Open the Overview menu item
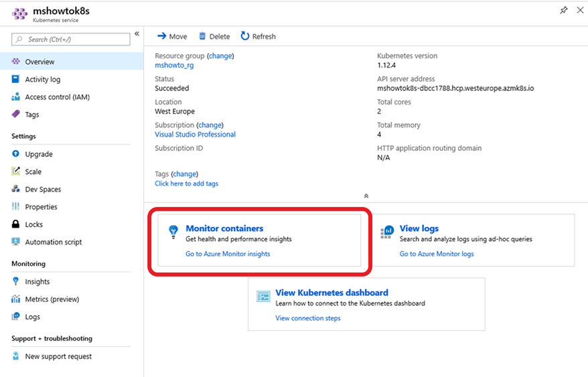This screenshot has width=588, height=377. click(x=71, y=61)
